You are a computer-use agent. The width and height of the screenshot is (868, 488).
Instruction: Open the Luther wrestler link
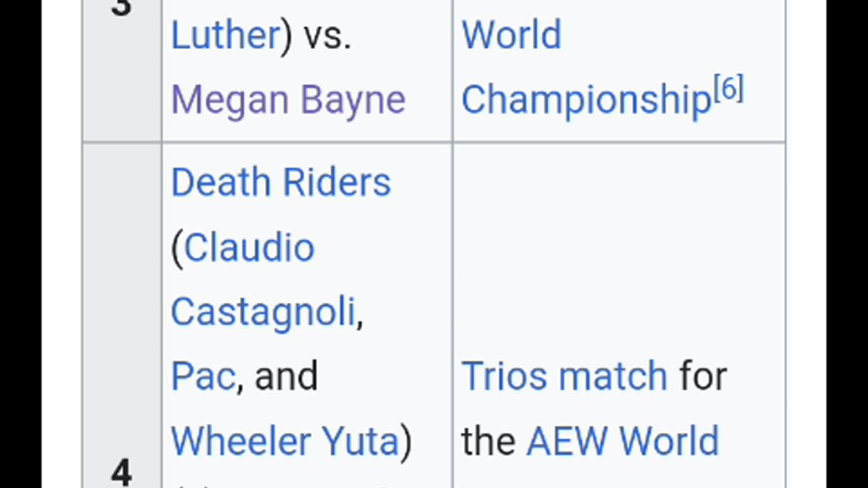pyautogui.click(x=225, y=35)
